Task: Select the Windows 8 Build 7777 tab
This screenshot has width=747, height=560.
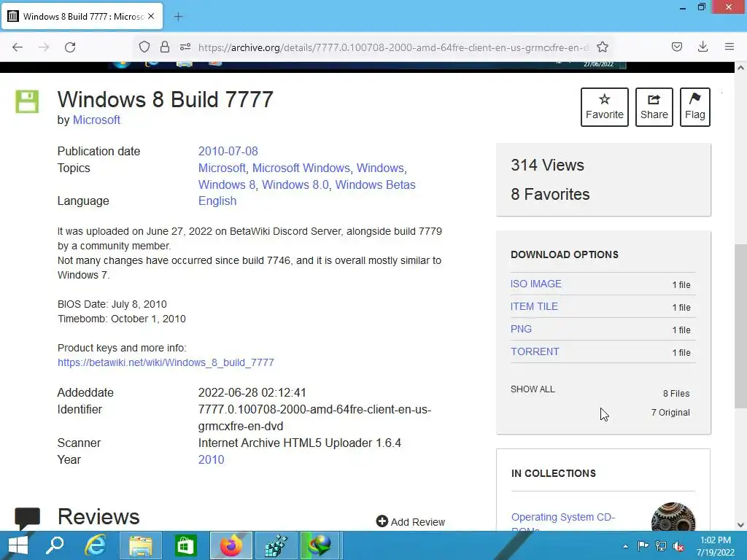Action: point(82,16)
